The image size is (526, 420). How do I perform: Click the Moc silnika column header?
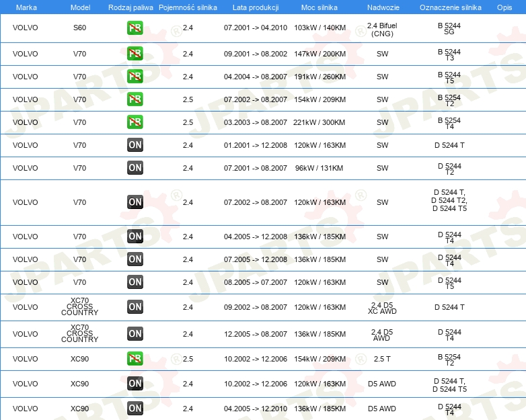pos(319,7)
